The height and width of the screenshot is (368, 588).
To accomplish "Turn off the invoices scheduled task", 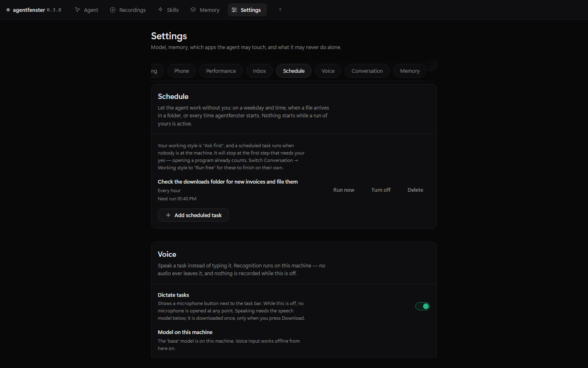I will click(x=381, y=190).
